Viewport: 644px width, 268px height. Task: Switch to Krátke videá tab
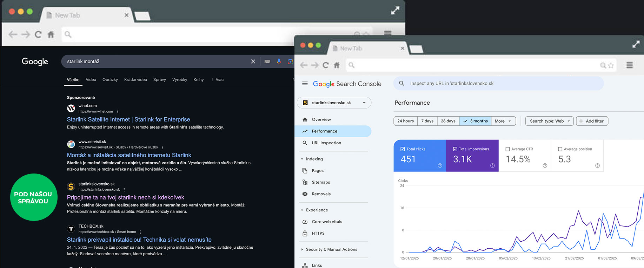[x=135, y=80]
